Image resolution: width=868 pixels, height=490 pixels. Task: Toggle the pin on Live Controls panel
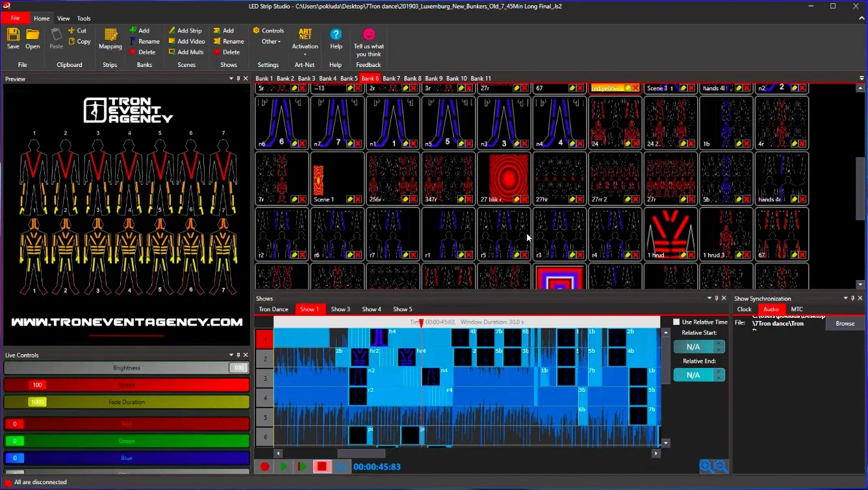[238, 355]
